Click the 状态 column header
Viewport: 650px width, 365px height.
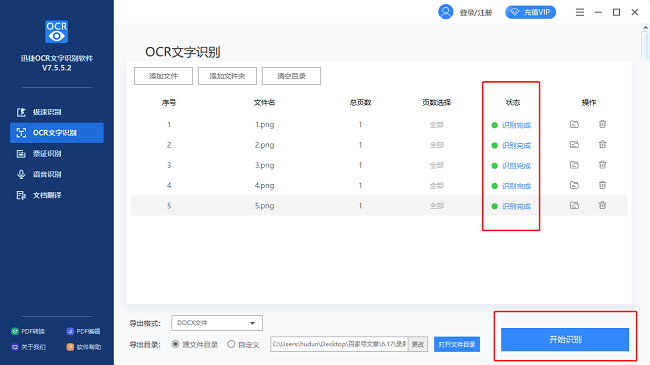coord(513,102)
